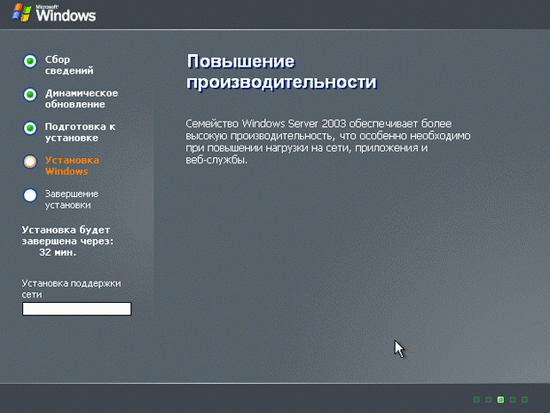Click the orange Установка Windows step label
Image resolution: width=550 pixels, height=413 pixels.
pos(72,166)
